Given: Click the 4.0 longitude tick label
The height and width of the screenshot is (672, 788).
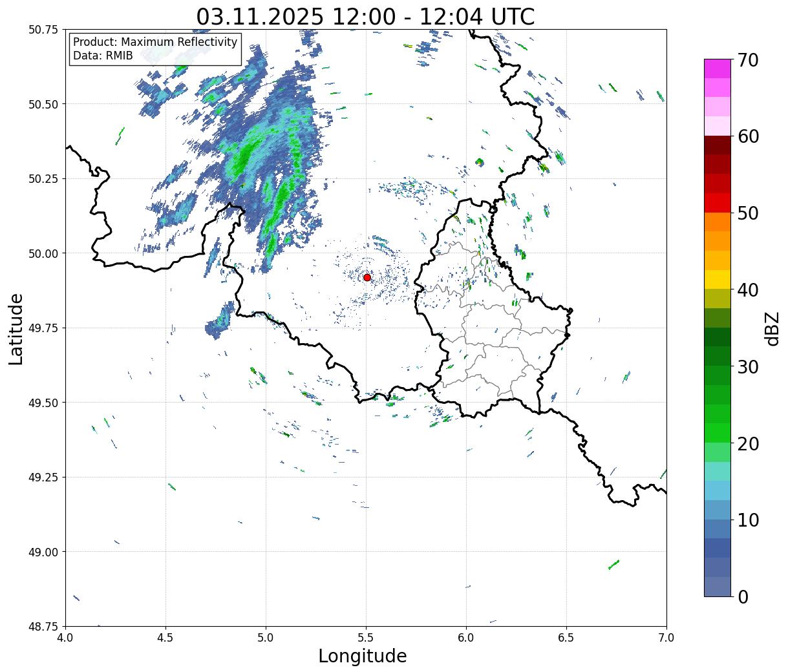Looking at the screenshot, I should (65, 638).
